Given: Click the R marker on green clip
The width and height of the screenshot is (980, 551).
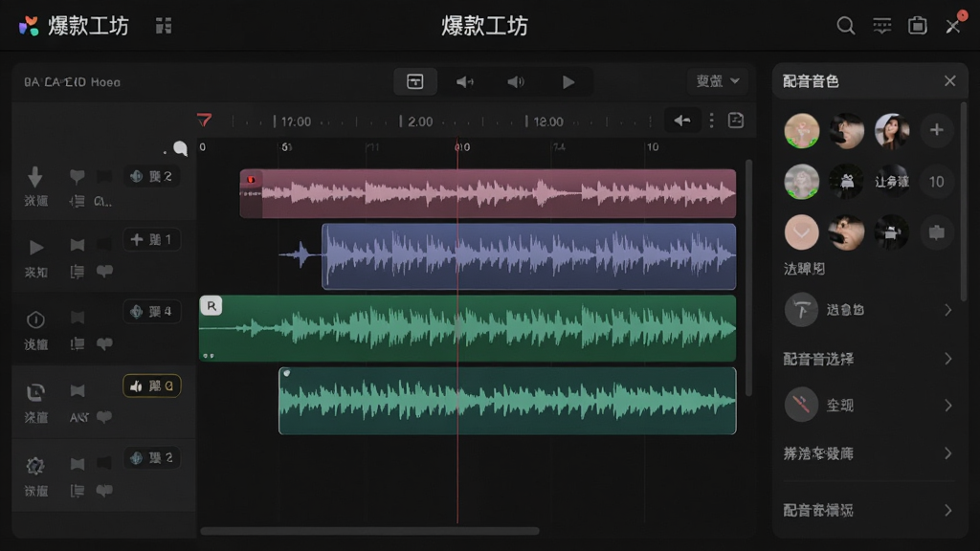Looking at the screenshot, I should [x=212, y=306].
